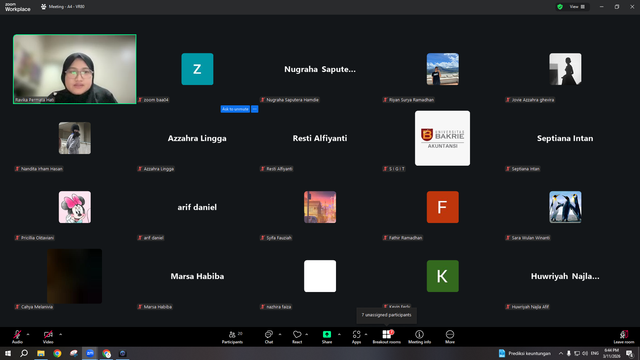Screen dimensions: 640x360
Task: Show hidden system tray icons
Action: (561, 353)
